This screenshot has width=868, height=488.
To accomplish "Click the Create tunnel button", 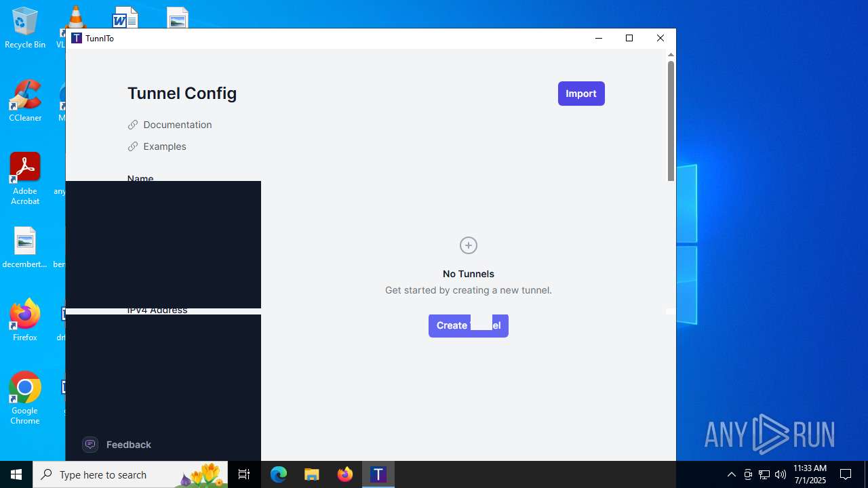I will tap(469, 325).
